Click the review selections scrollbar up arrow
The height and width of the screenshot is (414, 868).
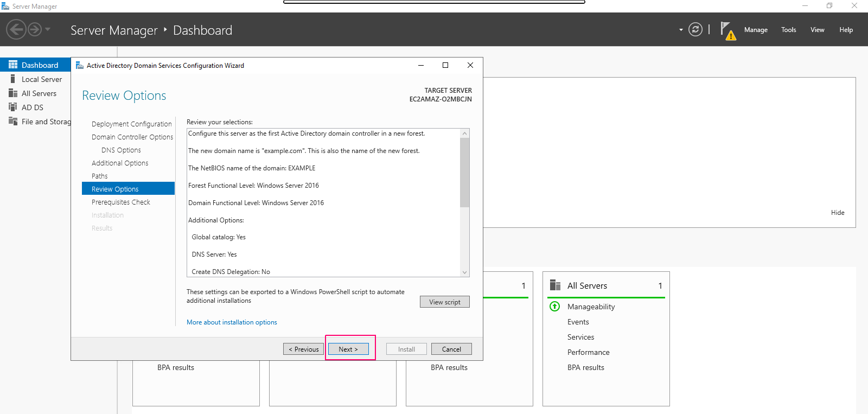click(x=464, y=133)
